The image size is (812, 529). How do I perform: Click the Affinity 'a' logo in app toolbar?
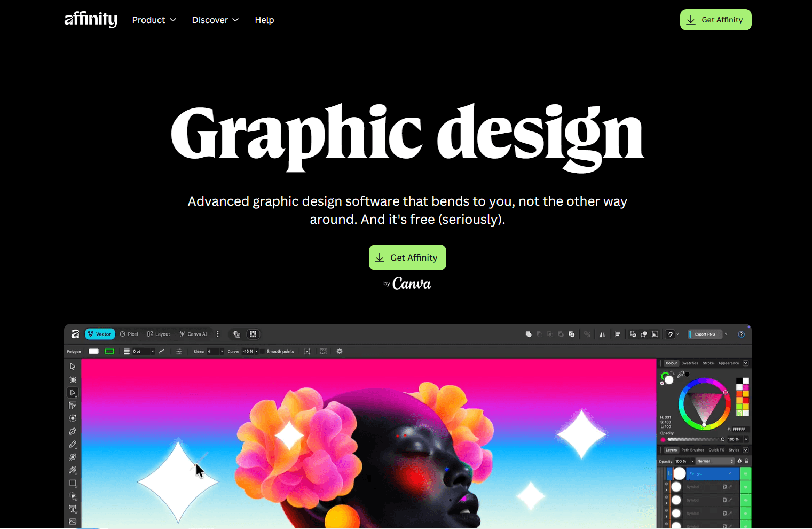[x=75, y=334]
